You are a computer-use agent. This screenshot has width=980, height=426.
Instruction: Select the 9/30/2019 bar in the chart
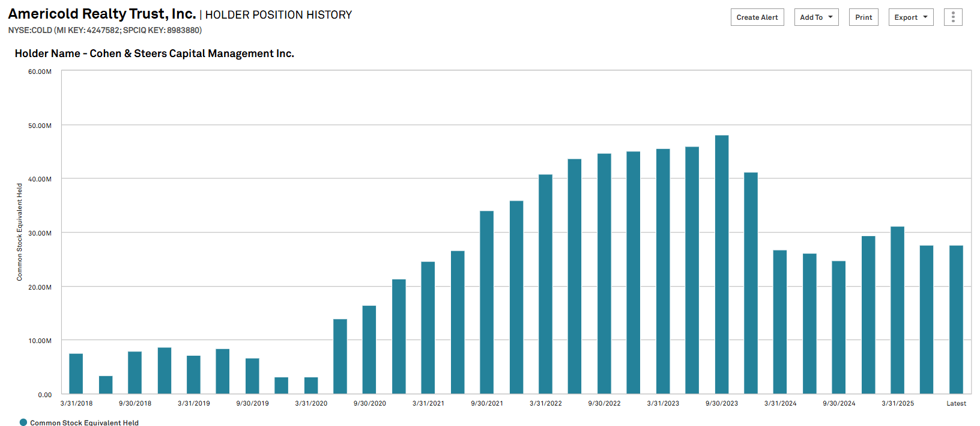point(252,376)
